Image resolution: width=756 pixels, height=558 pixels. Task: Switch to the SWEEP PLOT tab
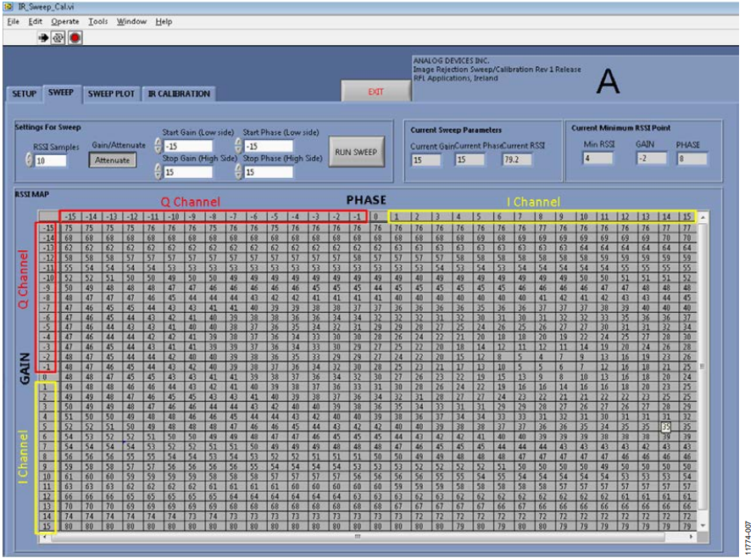coord(111,94)
